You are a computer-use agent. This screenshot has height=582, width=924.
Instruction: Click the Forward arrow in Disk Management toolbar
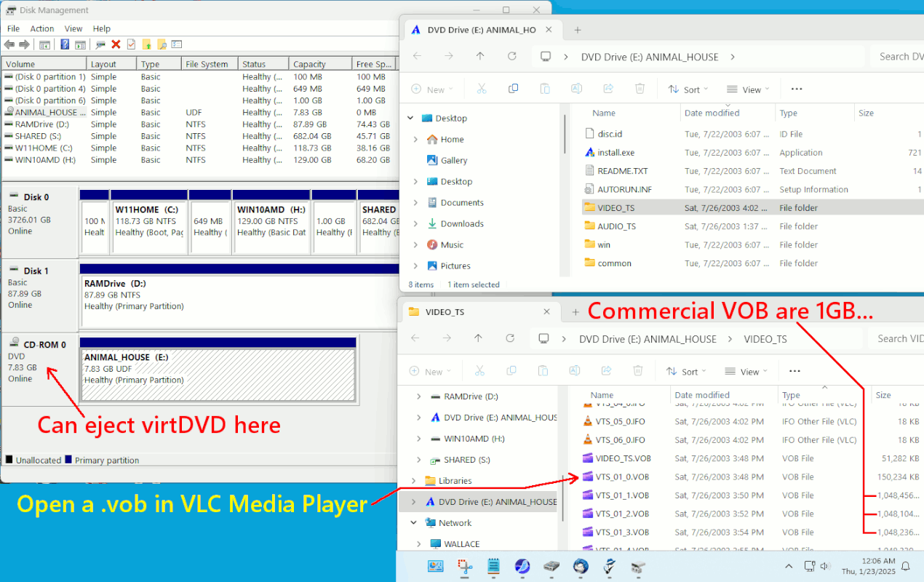pyautogui.click(x=24, y=45)
